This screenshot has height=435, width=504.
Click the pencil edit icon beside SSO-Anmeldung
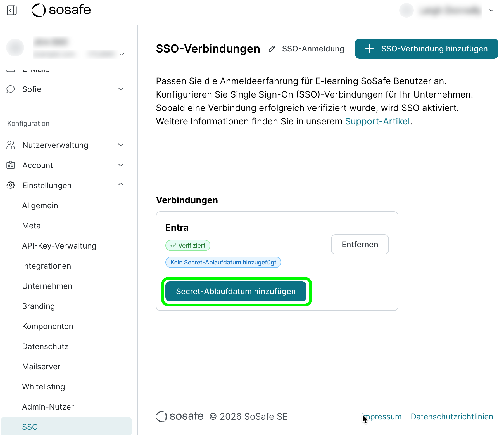point(272,49)
